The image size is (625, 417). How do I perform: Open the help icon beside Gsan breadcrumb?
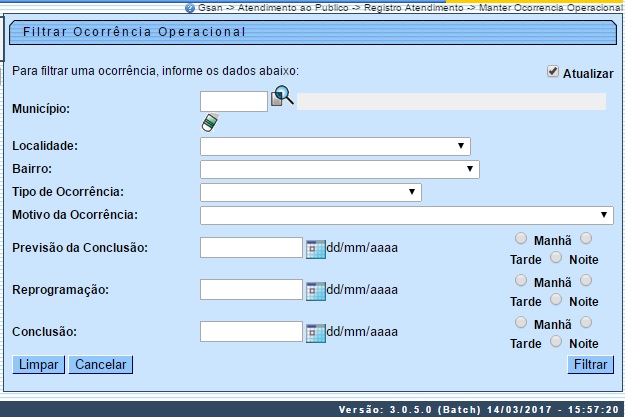(190, 8)
